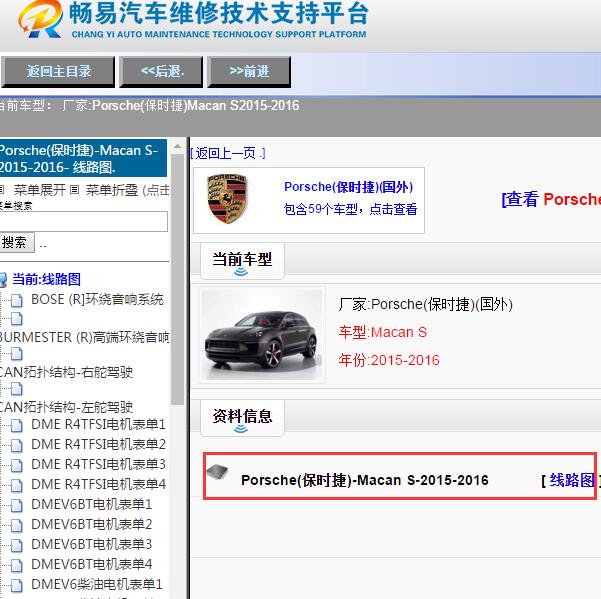The height and width of the screenshot is (599, 601).
Task: Click the menu search input field
Action: pos(83,222)
